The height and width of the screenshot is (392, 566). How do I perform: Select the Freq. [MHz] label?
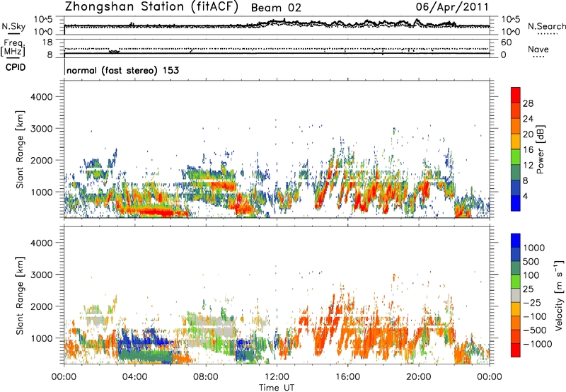[x=13, y=48]
